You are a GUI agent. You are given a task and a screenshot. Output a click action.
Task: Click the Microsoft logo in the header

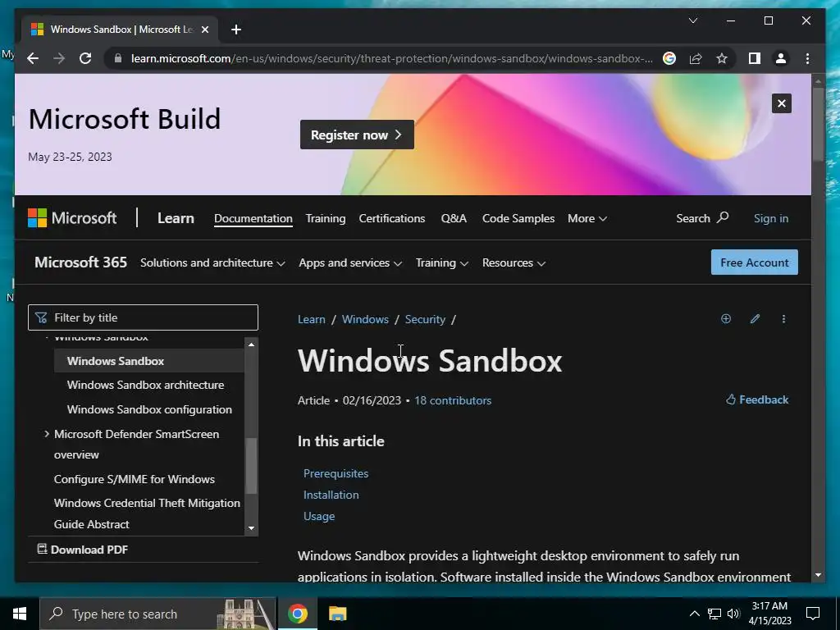tap(72, 218)
